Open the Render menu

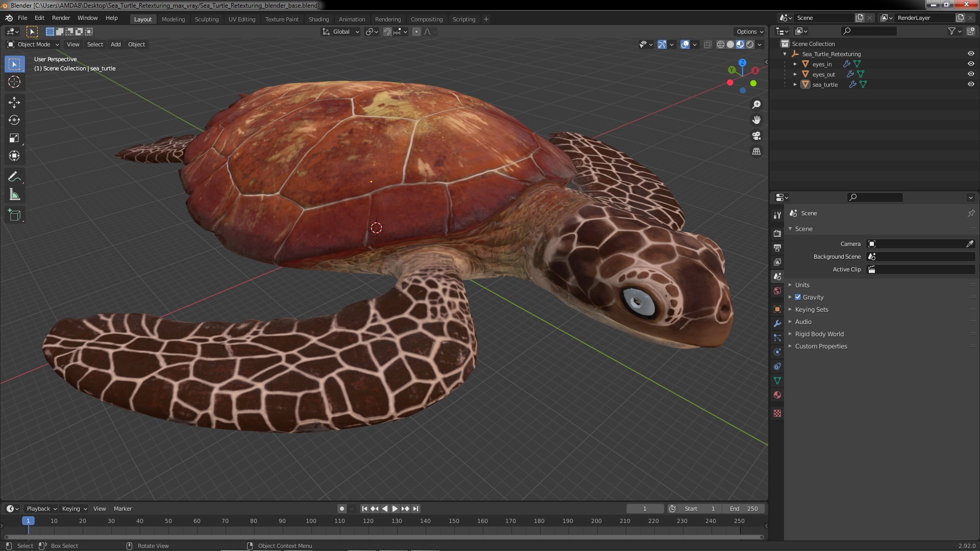(61, 18)
